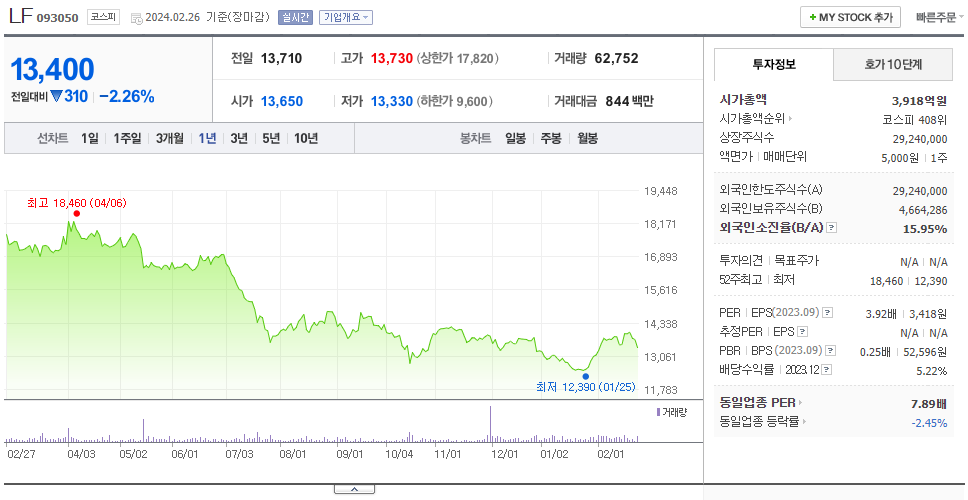Click the 거래량 legend marker
This screenshot has width=968, height=500.
(658, 412)
